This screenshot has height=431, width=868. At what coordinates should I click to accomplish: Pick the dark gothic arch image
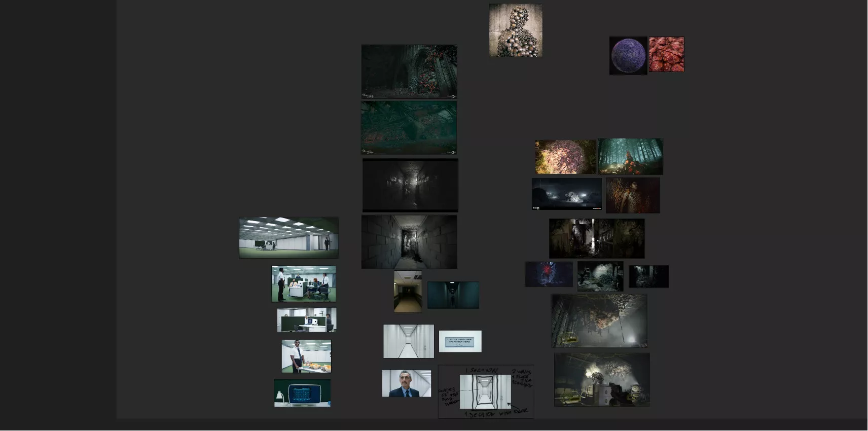pos(409,71)
